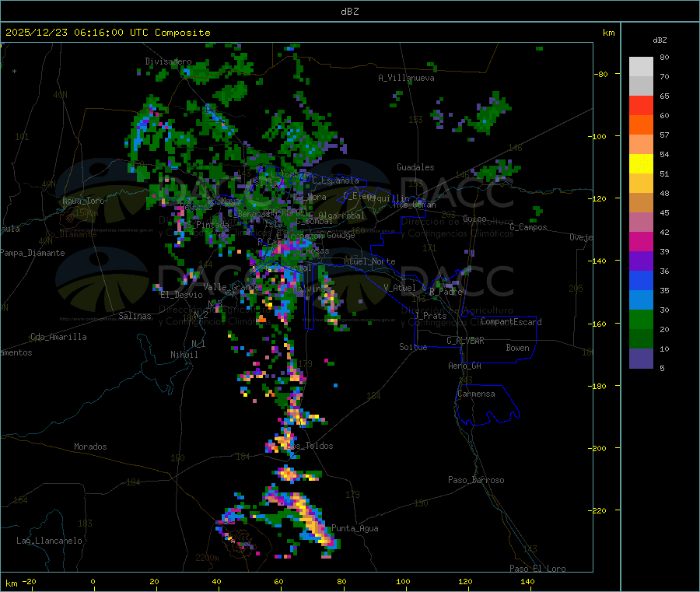This screenshot has width=700, height=592.
Task: Click the Punta_Agua label
Action: click(x=355, y=528)
